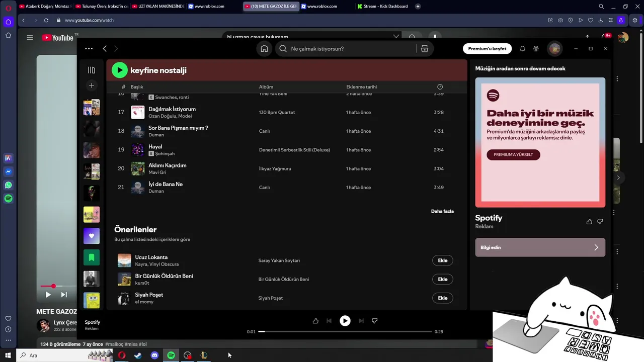
Task: Play the keyfine nostalji playlist
Action: 119,70
